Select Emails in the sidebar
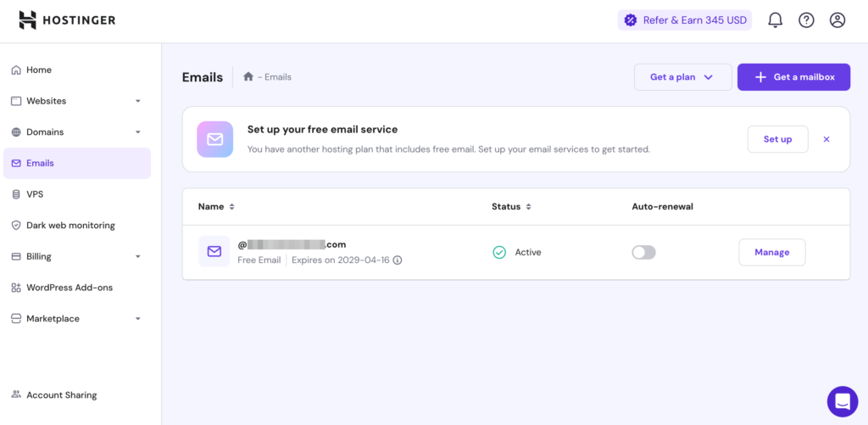Viewport: 868px width, 425px height. (77, 163)
